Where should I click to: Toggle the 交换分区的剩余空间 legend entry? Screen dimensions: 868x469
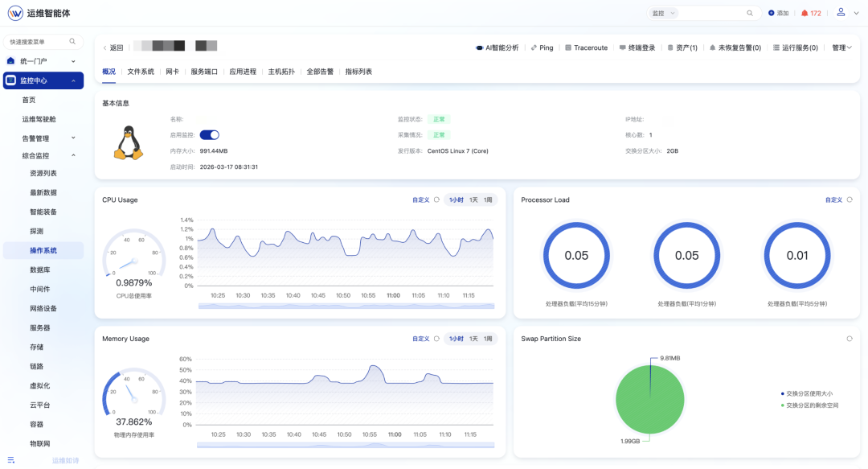[809, 405]
